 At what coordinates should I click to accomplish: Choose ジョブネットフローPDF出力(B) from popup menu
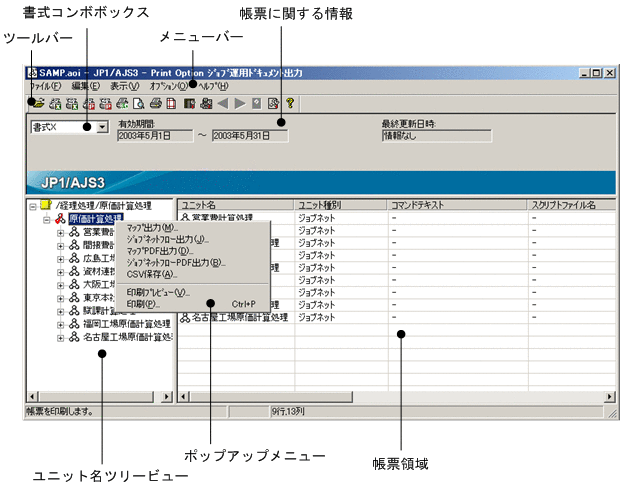(x=192, y=262)
